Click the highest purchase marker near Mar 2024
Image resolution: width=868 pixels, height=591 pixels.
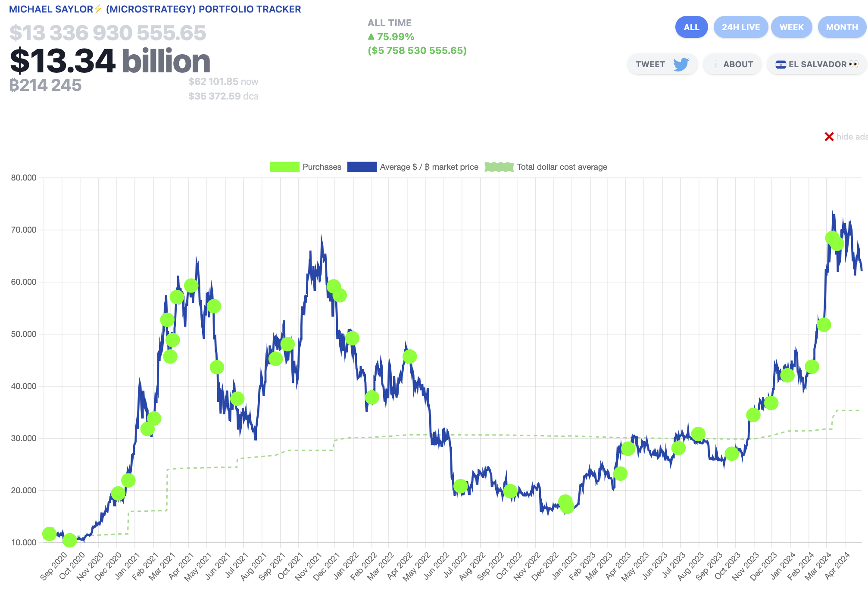pyautogui.click(x=832, y=238)
